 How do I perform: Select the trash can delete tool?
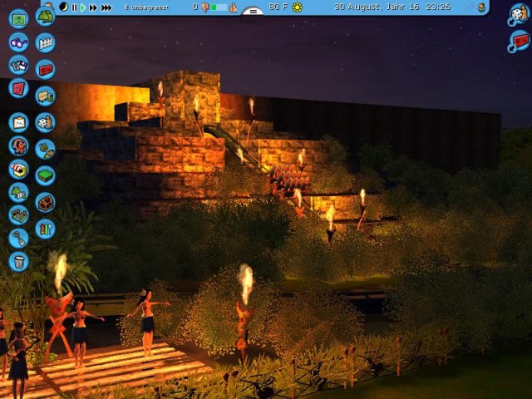click(x=18, y=261)
